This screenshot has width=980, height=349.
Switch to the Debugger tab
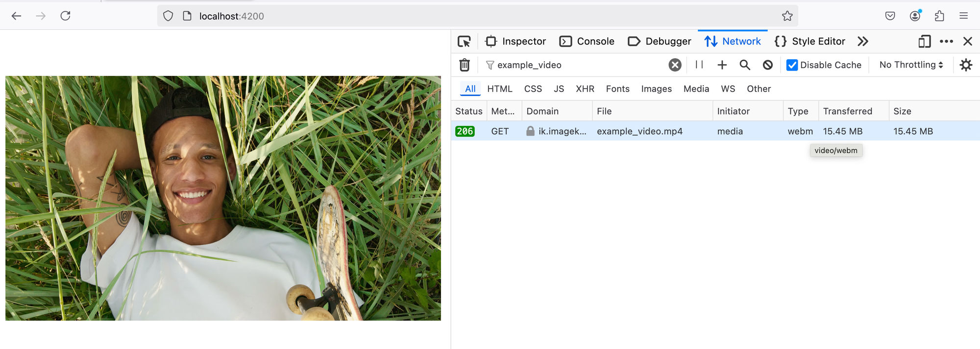[660, 42]
